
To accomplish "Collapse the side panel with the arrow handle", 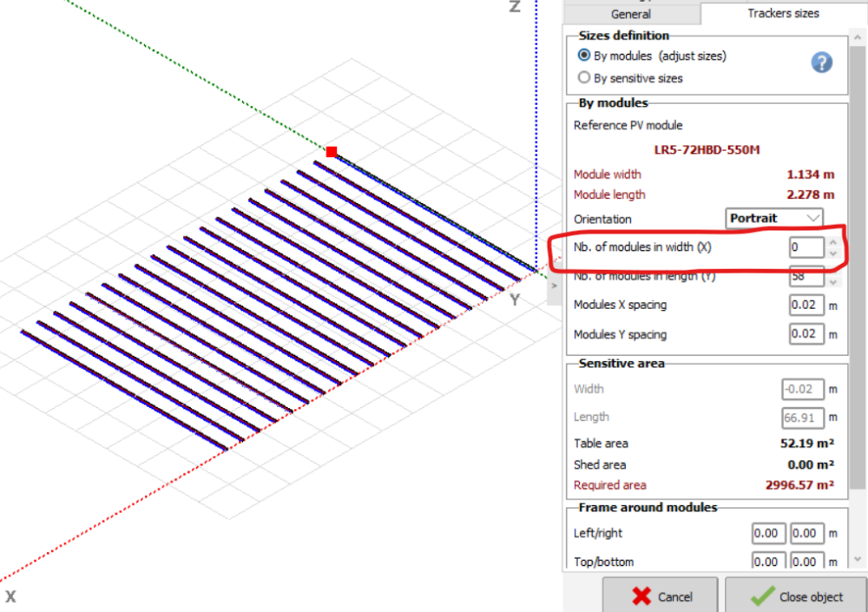I will 554,286.
